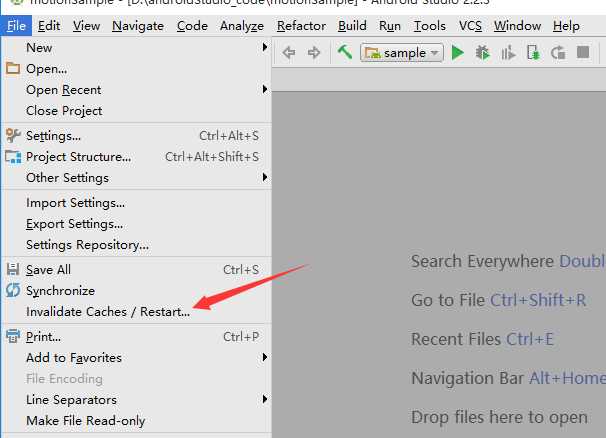Open the Tools menu
This screenshot has width=606, height=438.
(430, 26)
